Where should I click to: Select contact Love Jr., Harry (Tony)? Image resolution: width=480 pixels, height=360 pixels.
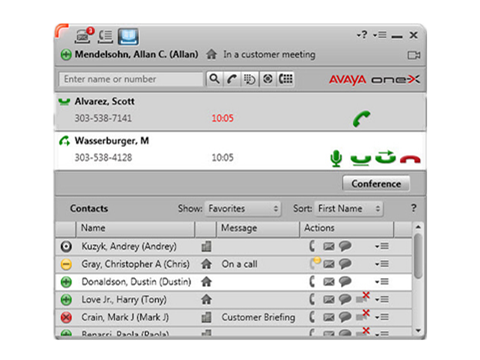pos(124,300)
